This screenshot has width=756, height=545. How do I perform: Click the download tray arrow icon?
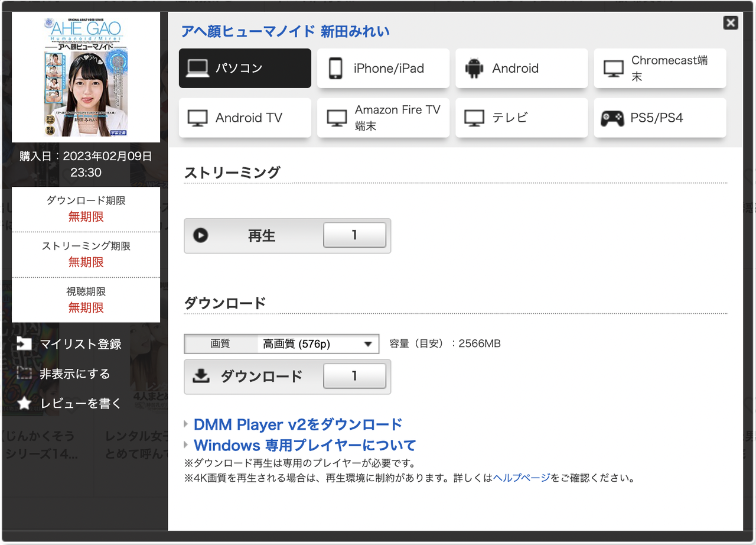[201, 376]
